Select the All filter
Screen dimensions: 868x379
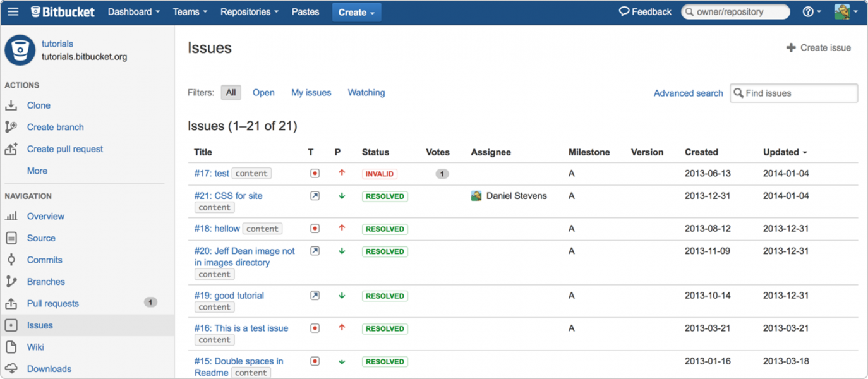point(231,92)
